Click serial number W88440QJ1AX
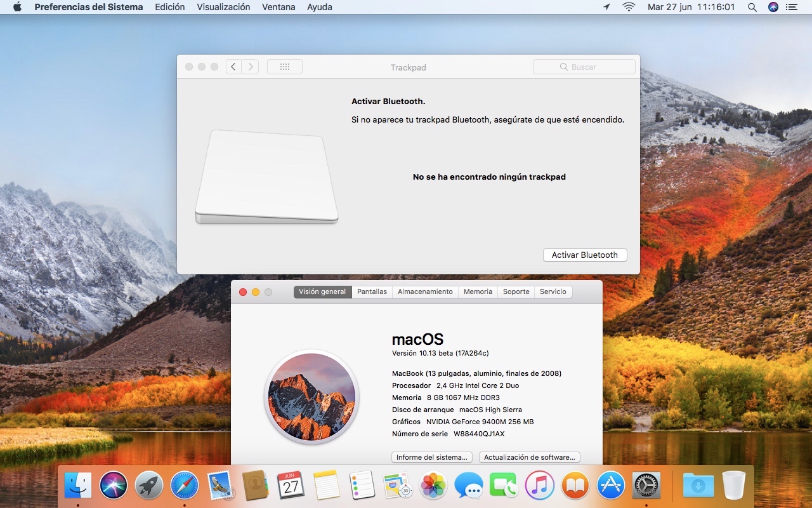This screenshot has height=508, width=812. (x=479, y=434)
